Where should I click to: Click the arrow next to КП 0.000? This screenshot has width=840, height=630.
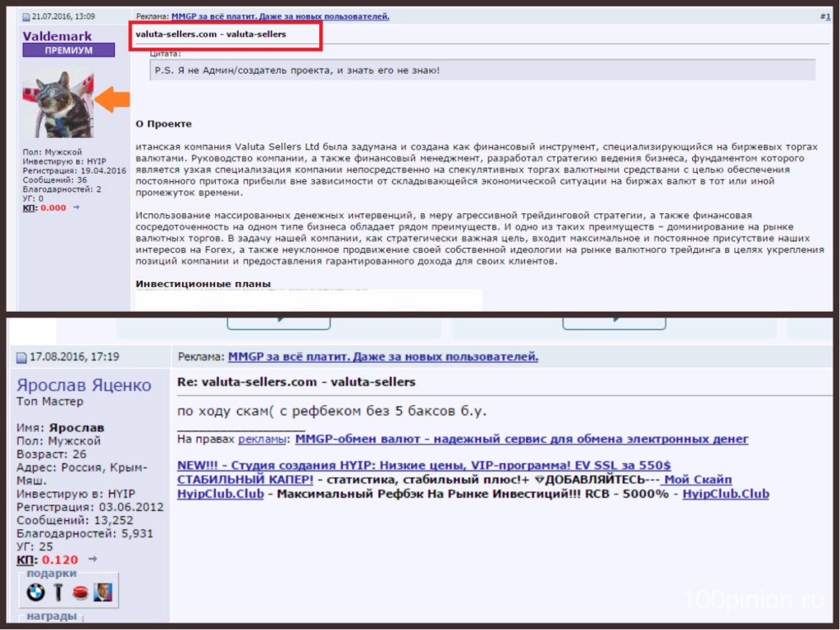tap(76, 208)
